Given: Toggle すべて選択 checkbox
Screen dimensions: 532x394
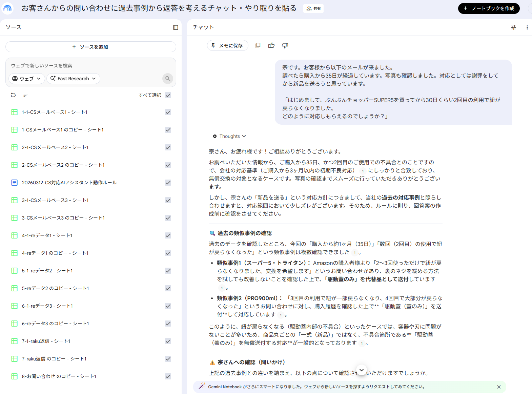Looking at the screenshot, I should pos(168,95).
